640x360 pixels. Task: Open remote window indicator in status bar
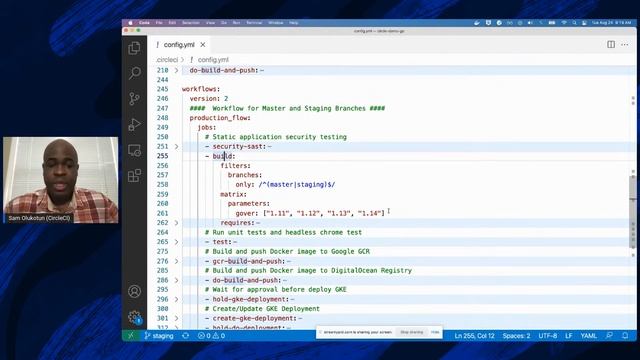click(x=131, y=336)
